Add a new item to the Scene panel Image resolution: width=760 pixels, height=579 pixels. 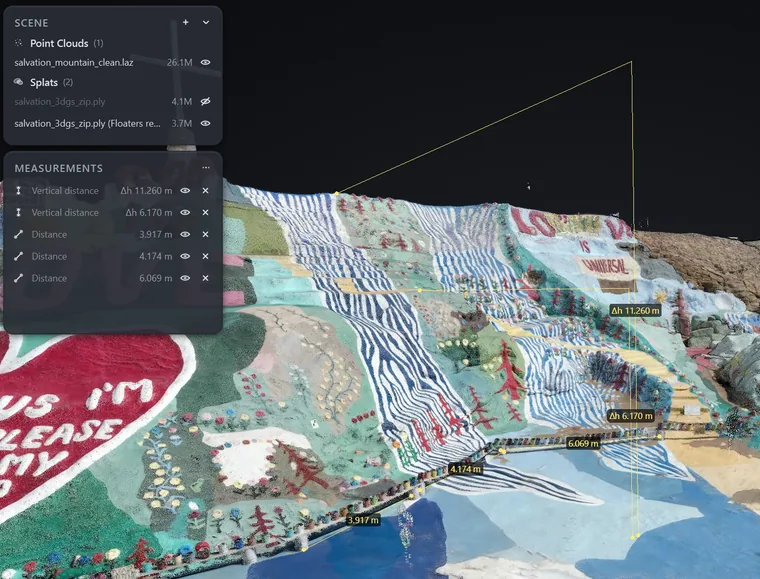point(186,22)
